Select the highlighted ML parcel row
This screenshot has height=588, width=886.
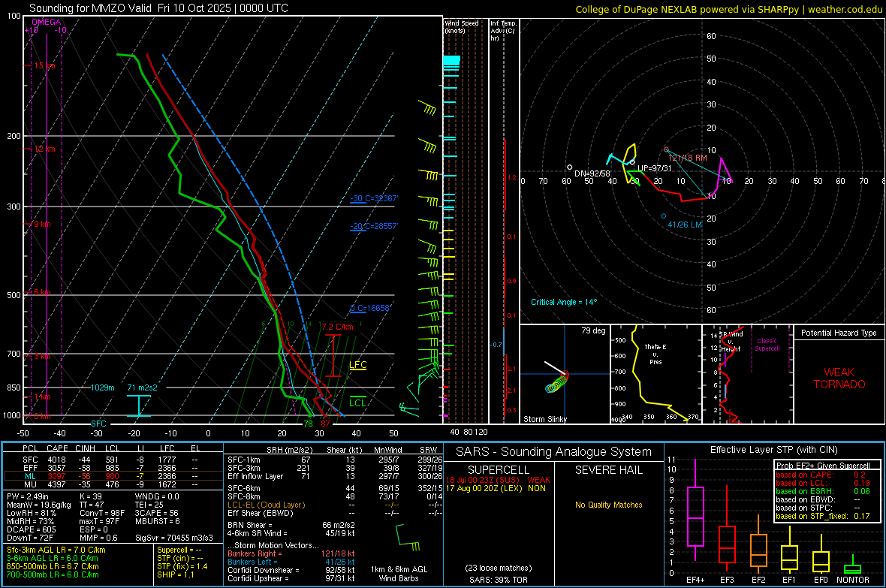pos(113,476)
